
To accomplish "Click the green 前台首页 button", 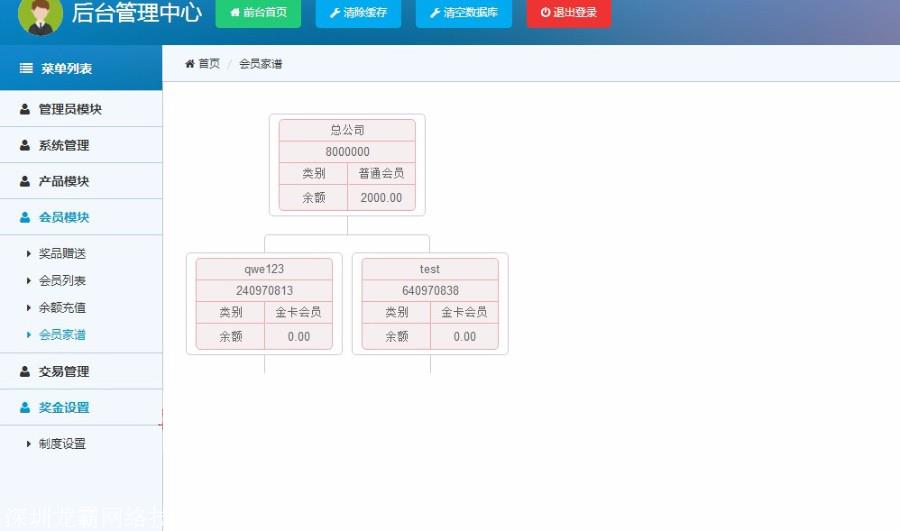I will point(258,13).
